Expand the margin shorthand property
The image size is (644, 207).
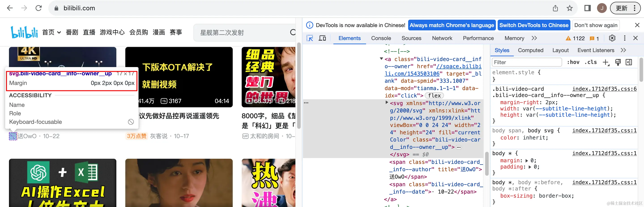(x=527, y=161)
